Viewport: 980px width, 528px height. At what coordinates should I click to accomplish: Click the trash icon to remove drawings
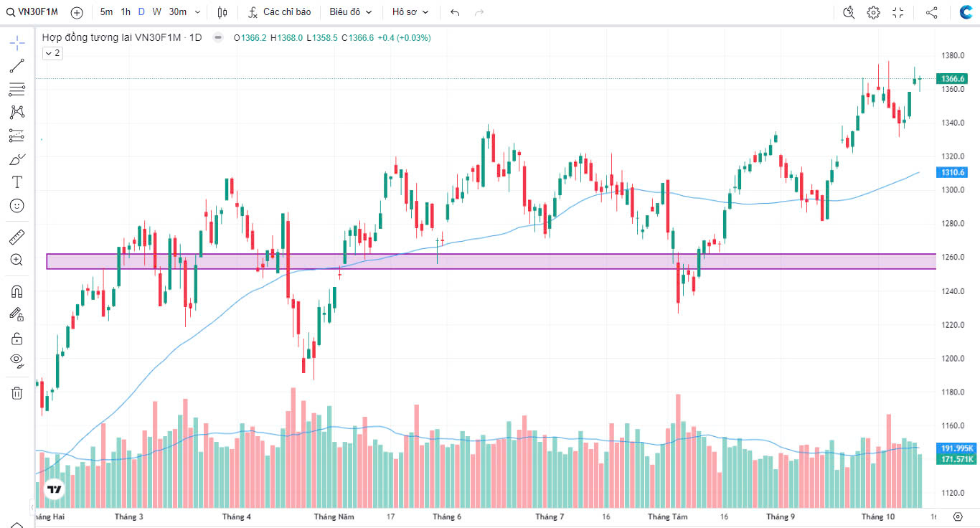(17, 392)
